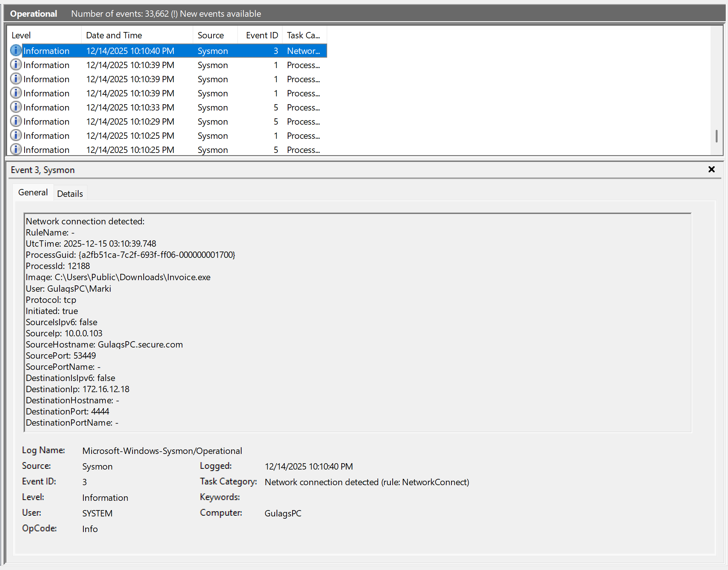Select the 10:10:33 PM process event row
The image size is (728, 570).
(167, 108)
